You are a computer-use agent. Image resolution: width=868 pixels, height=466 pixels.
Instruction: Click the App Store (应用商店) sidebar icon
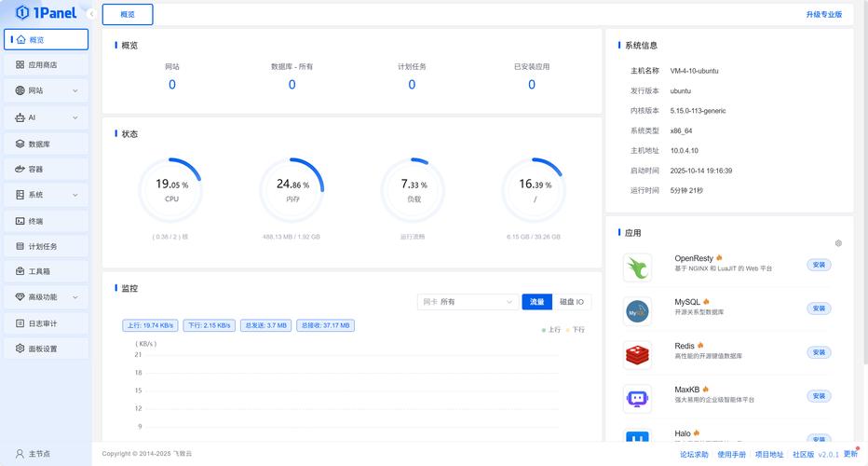20,65
